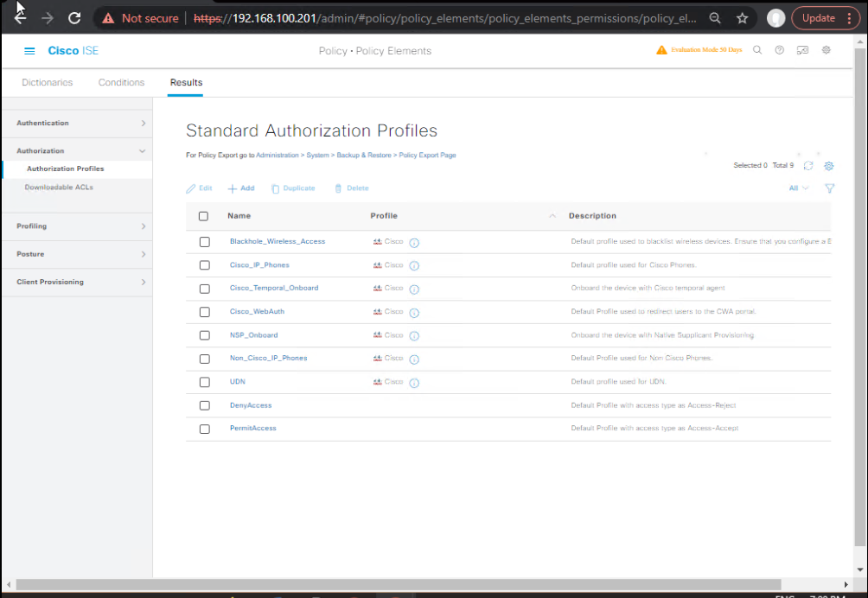The height and width of the screenshot is (598, 868).
Task: Click the Duplicate button
Action: (x=293, y=188)
